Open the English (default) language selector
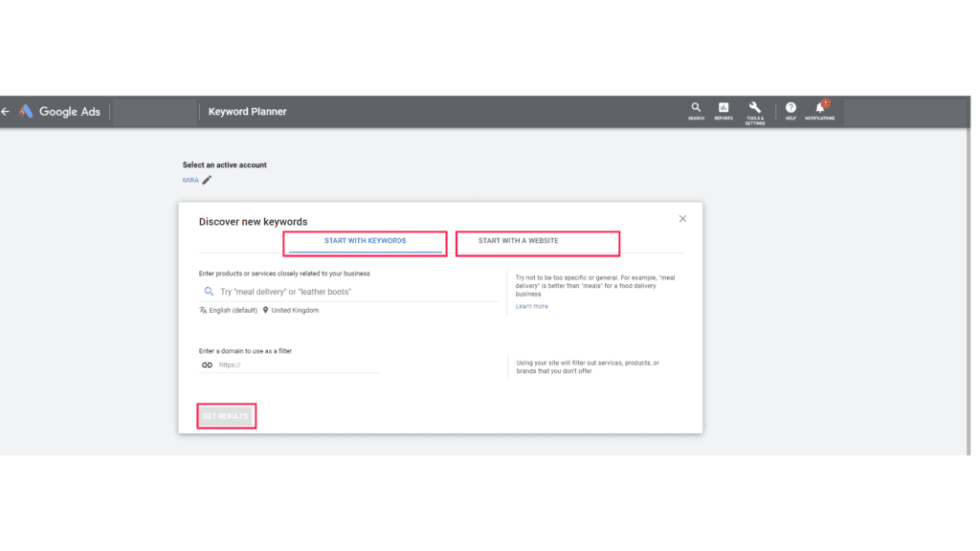The height and width of the screenshot is (551, 980). click(x=234, y=309)
